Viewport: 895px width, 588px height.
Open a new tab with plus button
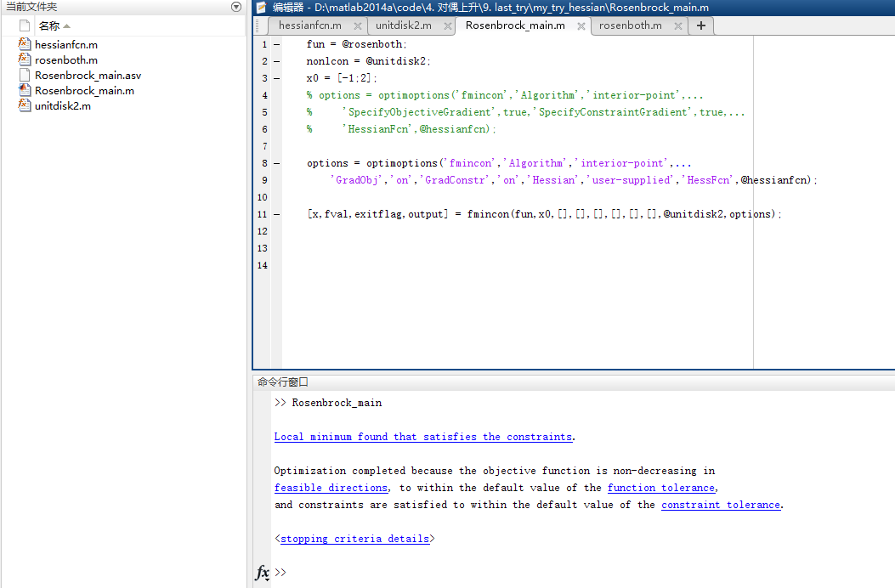700,25
